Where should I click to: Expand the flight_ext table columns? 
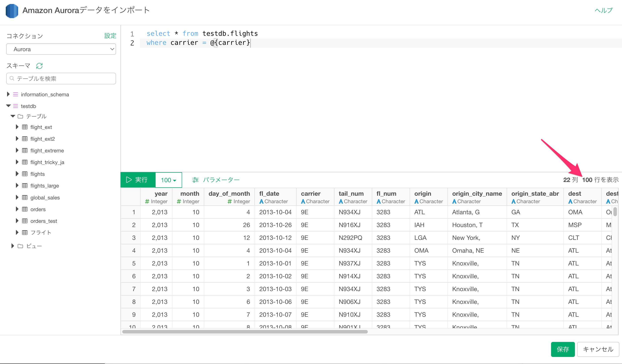pos(17,127)
